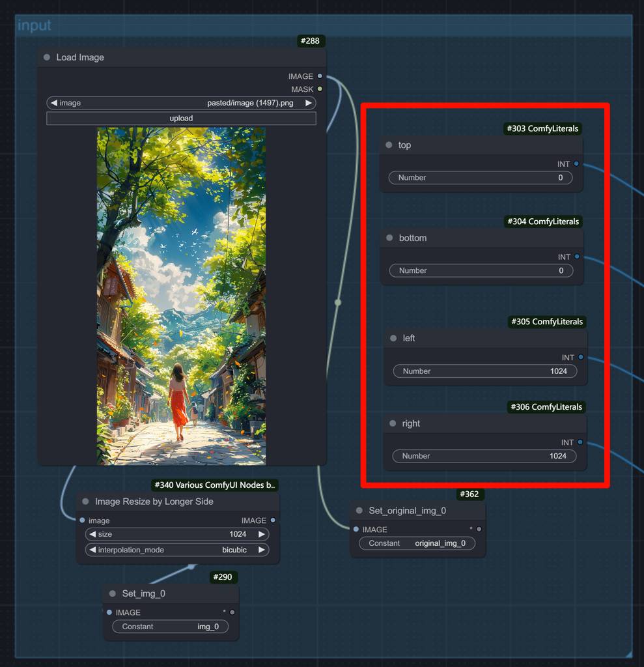Click the INT output port of top node
This screenshot has width=644, height=667.
point(576,164)
